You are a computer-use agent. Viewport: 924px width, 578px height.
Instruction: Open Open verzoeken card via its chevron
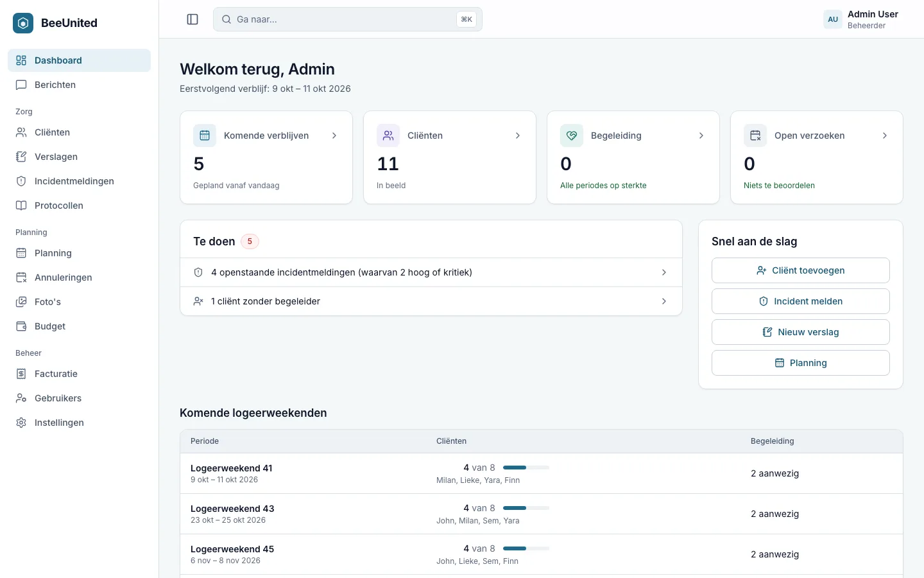point(885,136)
